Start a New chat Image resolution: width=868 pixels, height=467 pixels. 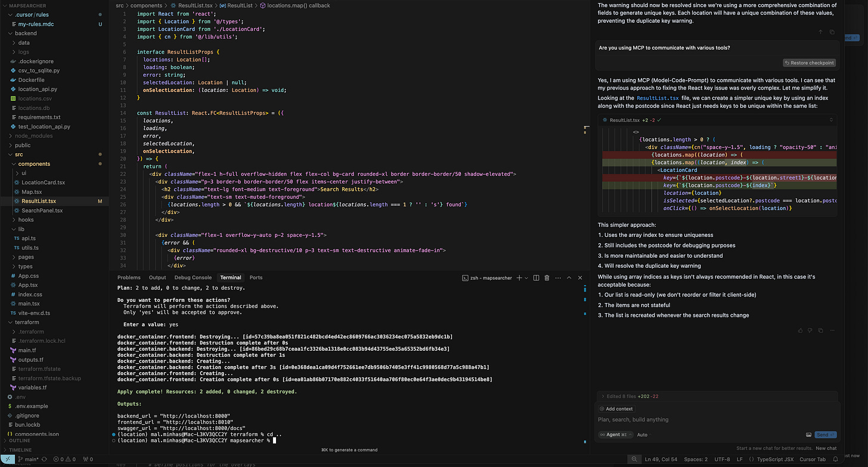pos(826,449)
